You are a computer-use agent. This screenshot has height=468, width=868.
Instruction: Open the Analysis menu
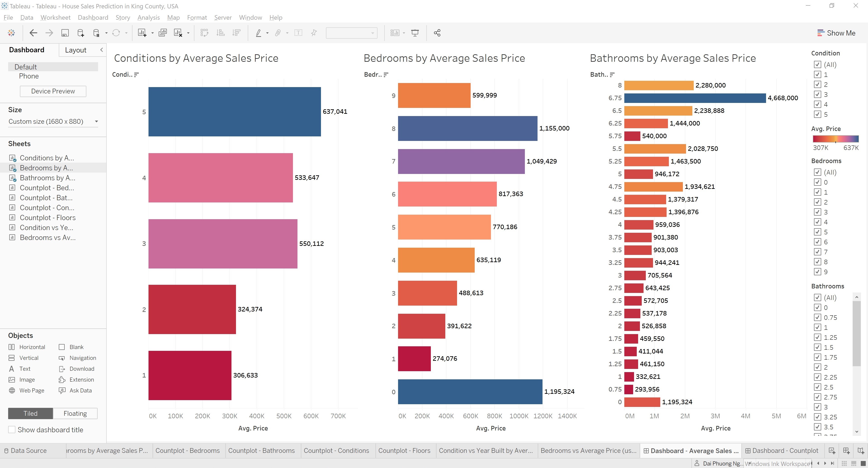tap(149, 17)
